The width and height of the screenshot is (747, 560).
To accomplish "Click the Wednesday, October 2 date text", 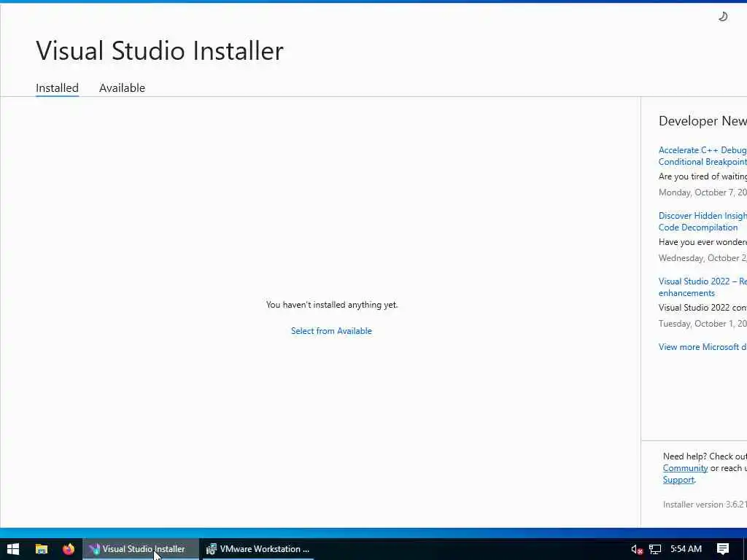I will point(703,258).
